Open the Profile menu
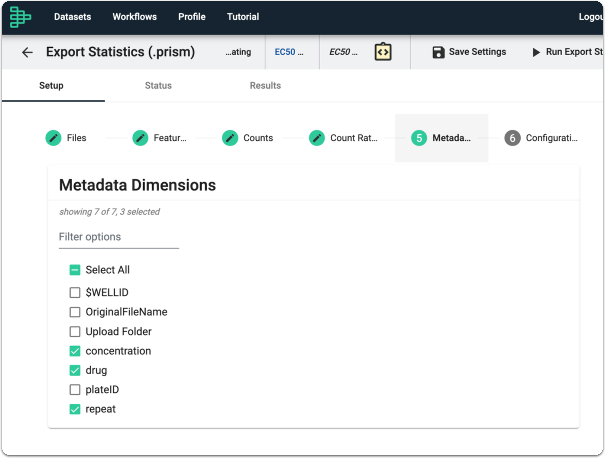605x458 pixels. (192, 17)
